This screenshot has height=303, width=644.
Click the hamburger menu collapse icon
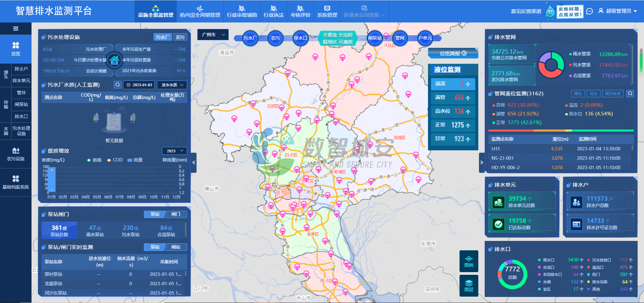(x=15, y=29)
